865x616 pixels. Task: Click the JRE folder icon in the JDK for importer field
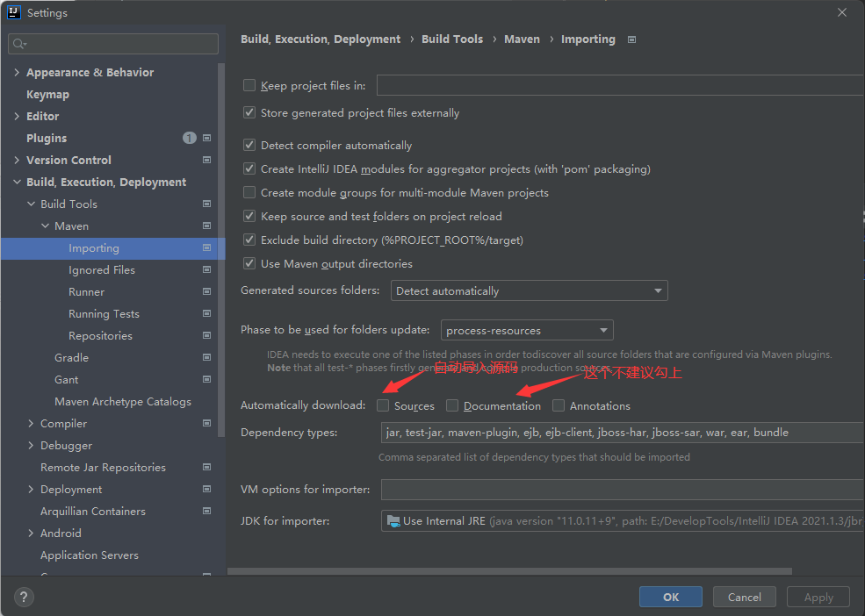coord(393,521)
